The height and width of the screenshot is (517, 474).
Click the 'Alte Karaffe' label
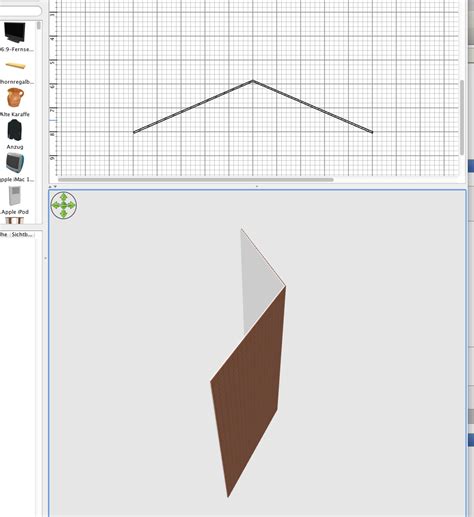pos(15,114)
